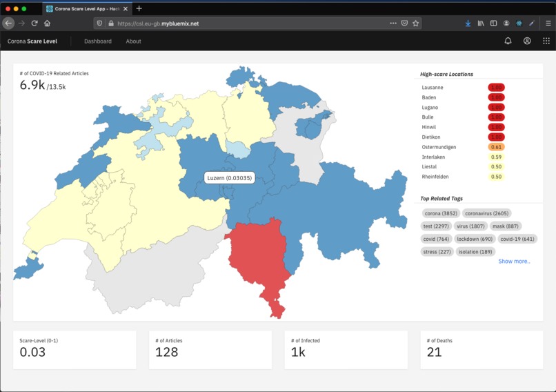This screenshot has width=556, height=392.
Task: Select the coronavirus (2605) tag
Action: (487, 213)
